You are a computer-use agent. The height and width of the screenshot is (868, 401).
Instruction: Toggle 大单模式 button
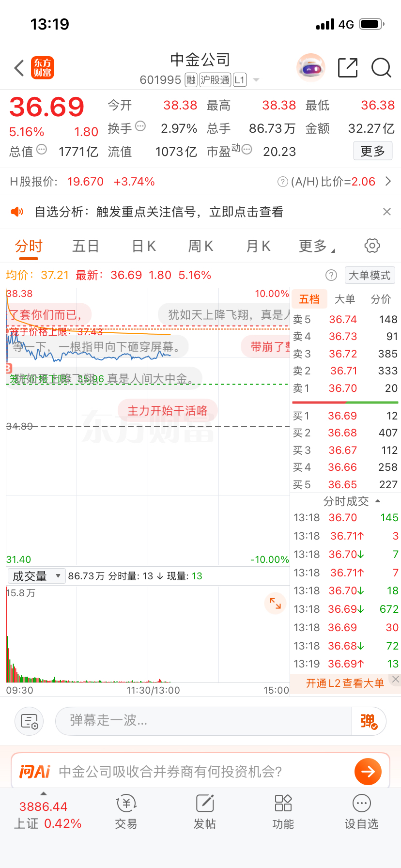point(370,276)
